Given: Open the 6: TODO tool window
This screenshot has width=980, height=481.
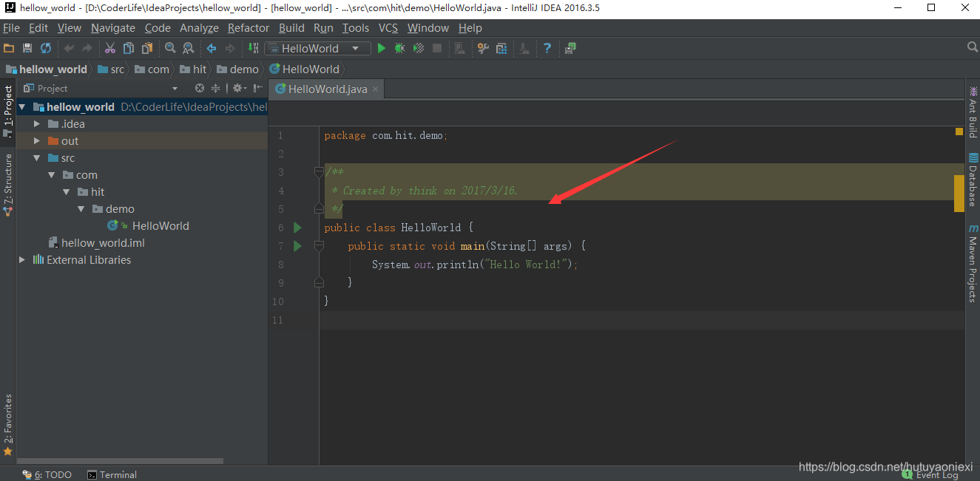Looking at the screenshot, I should tap(47, 474).
